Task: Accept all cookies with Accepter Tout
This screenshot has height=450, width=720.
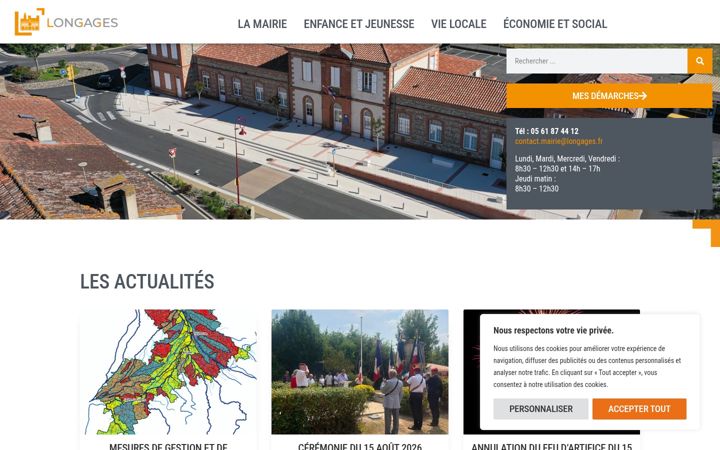Action: pos(639,409)
